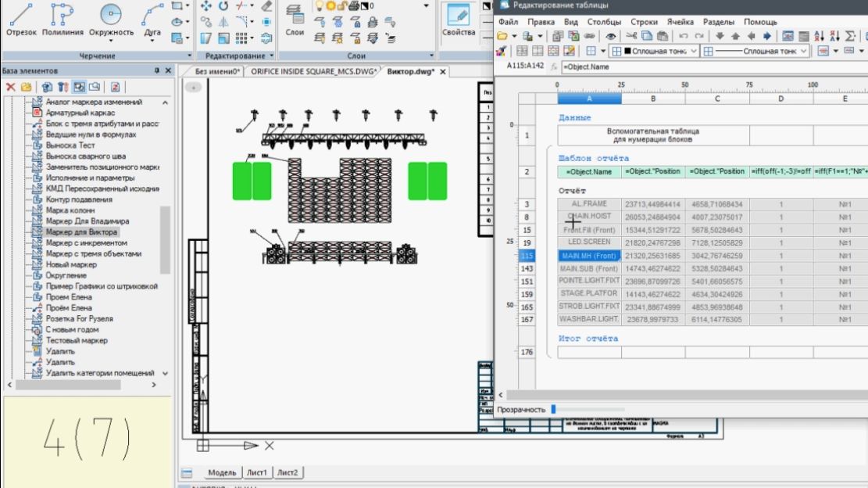This screenshot has width=868, height=488.
Task: Click the scissors cut icon in table editor
Action: [x=631, y=36]
